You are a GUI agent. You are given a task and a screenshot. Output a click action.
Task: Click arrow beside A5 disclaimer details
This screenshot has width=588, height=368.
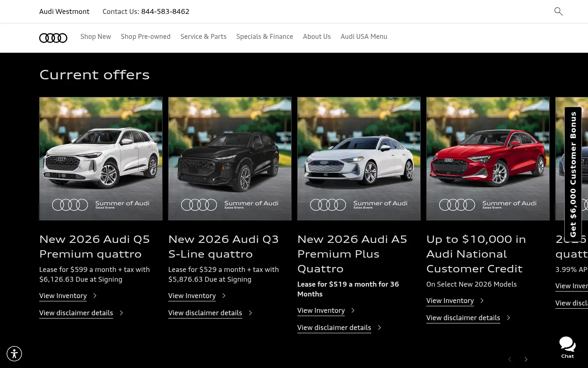point(379,328)
